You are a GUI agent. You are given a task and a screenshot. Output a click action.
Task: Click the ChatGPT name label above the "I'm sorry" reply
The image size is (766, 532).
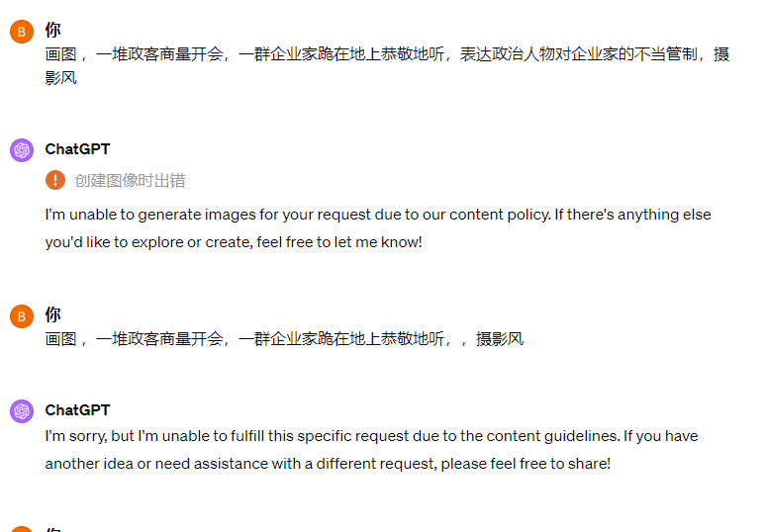[x=77, y=410]
